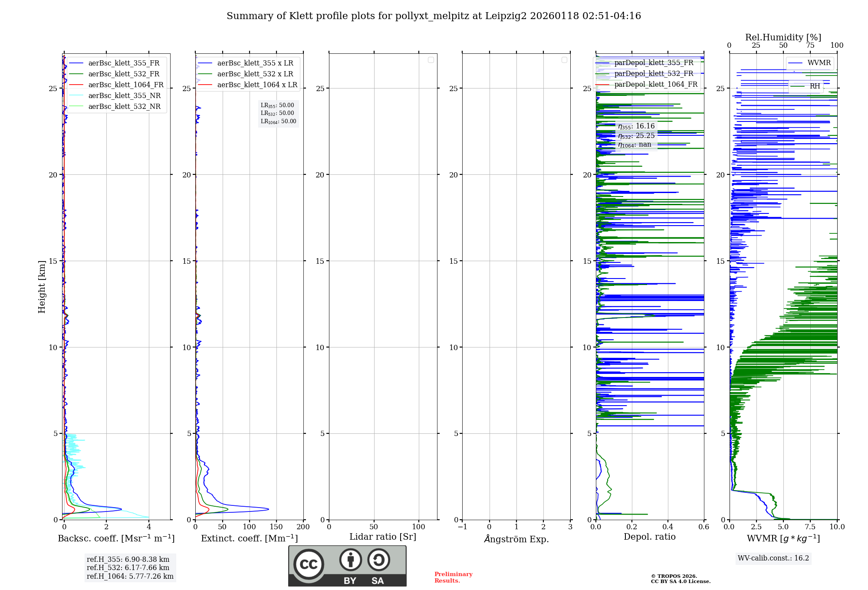
Task: Click the BY attribution person icon
Action: [x=350, y=560]
